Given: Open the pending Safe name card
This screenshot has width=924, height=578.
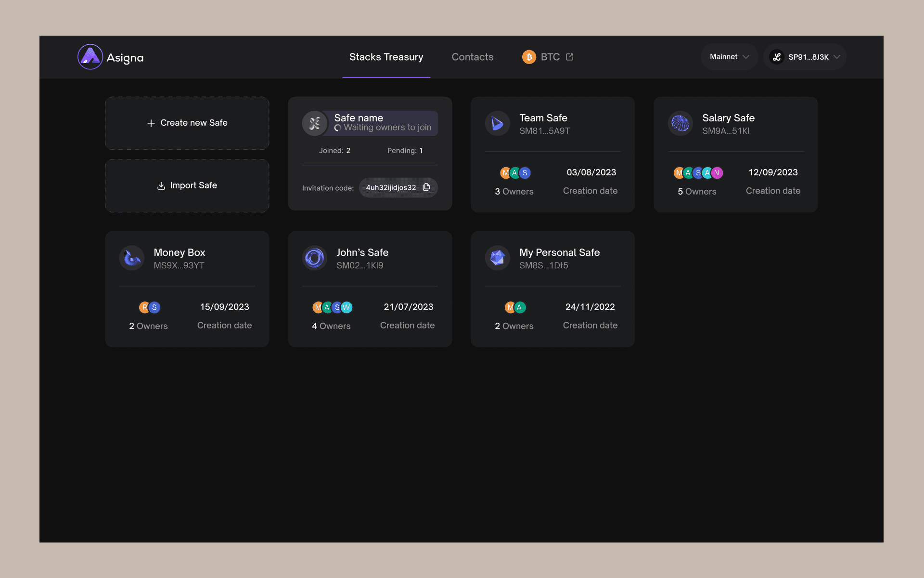Looking at the screenshot, I should [x=370, y=123].
